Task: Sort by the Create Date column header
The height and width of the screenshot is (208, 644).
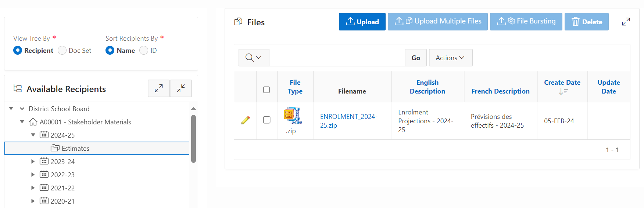Action: coord(562,83)
